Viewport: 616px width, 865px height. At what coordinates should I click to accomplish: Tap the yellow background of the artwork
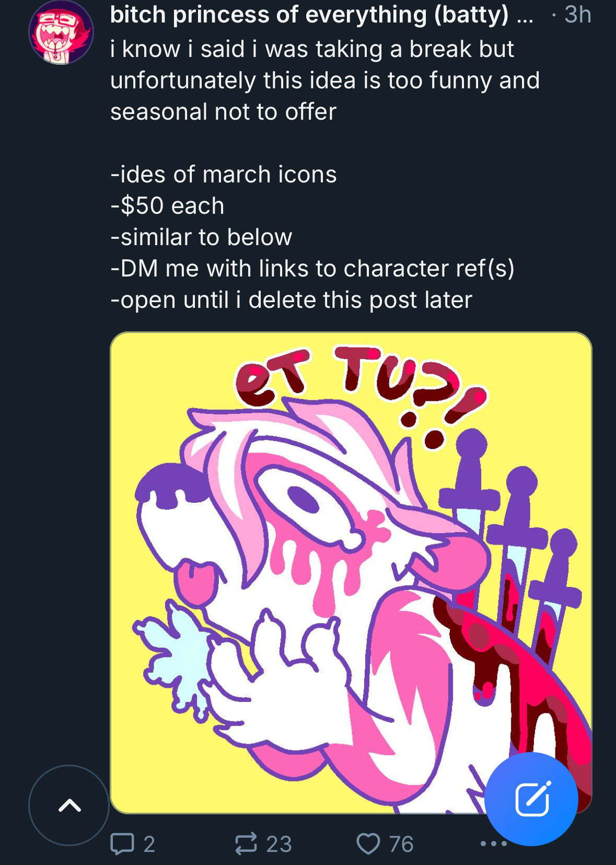pos(157,387)
